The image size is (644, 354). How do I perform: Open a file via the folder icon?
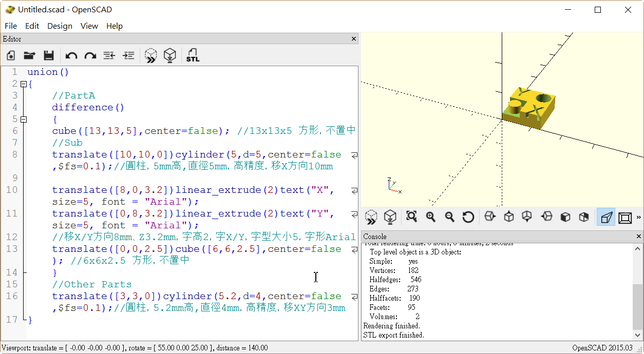click(30, 55)
